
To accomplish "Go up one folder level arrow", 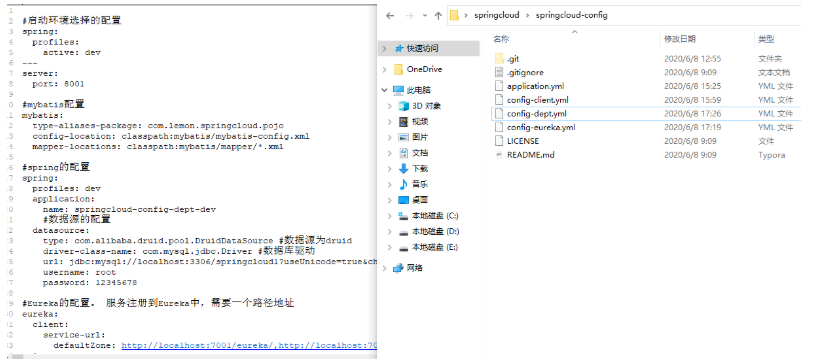I will tap(438, 16).
